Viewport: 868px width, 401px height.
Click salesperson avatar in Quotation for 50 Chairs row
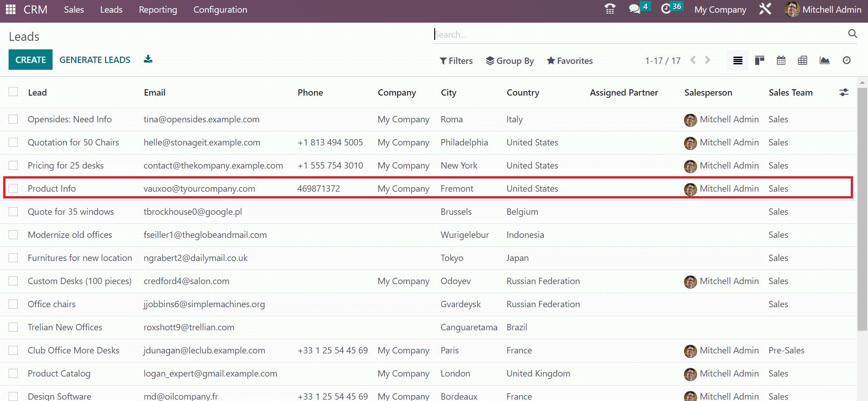coord(690,143)
